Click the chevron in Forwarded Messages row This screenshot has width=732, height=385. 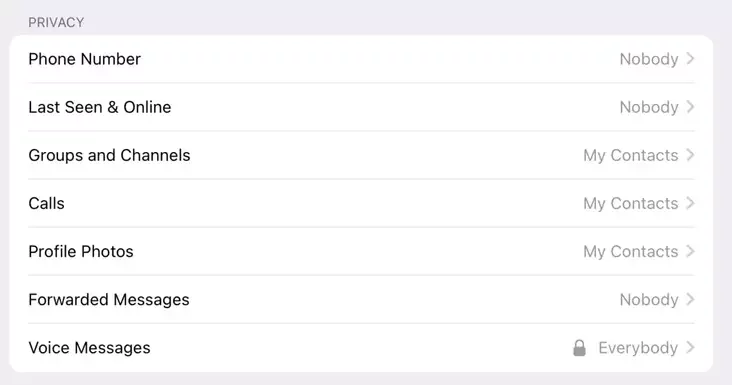click(x=690, y=299)
